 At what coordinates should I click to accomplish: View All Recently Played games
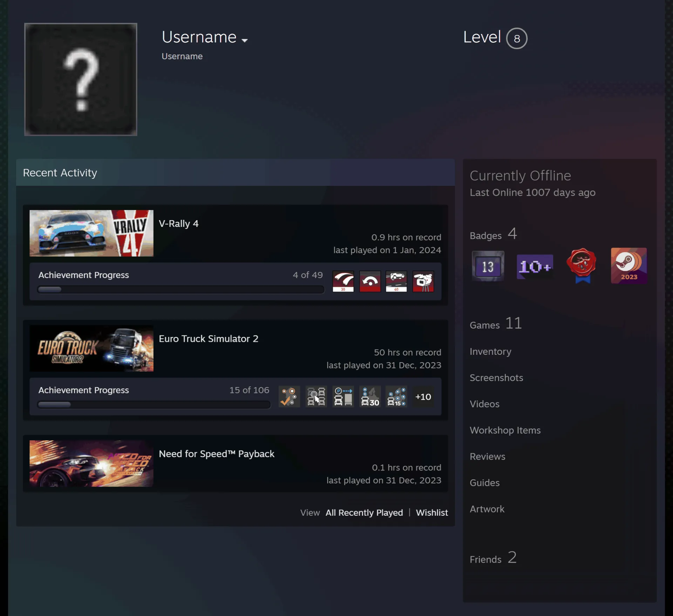[x=364, y=513]
